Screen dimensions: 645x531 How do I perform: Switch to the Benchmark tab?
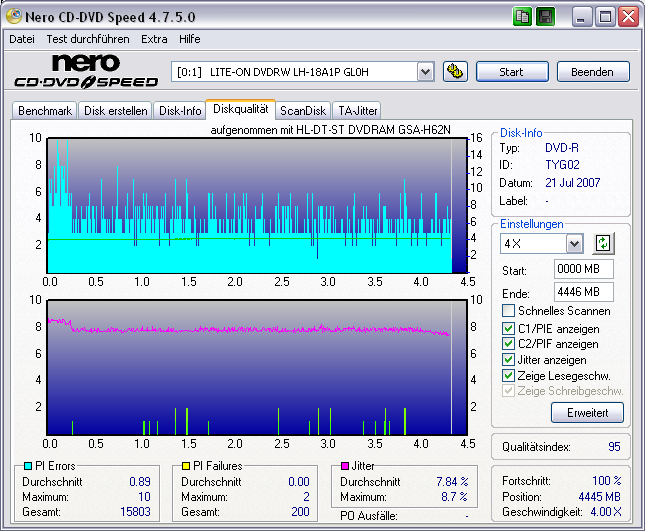[45, 111]
